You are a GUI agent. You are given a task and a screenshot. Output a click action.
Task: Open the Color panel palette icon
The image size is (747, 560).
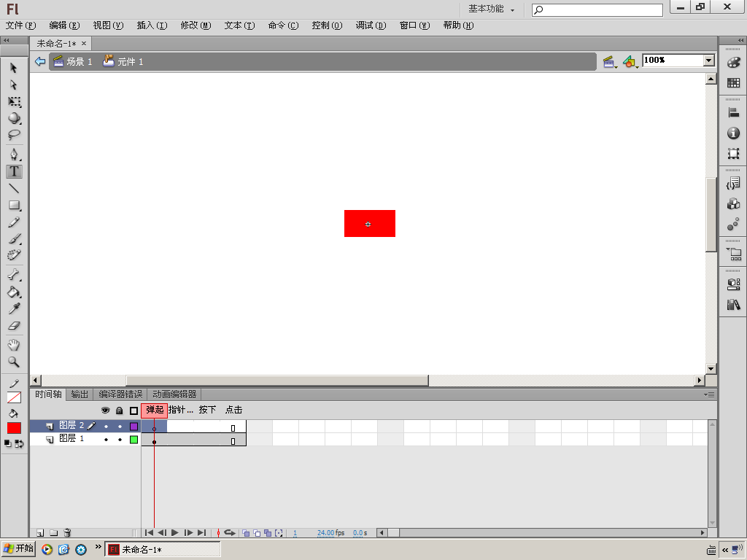(x=734, y=63)
